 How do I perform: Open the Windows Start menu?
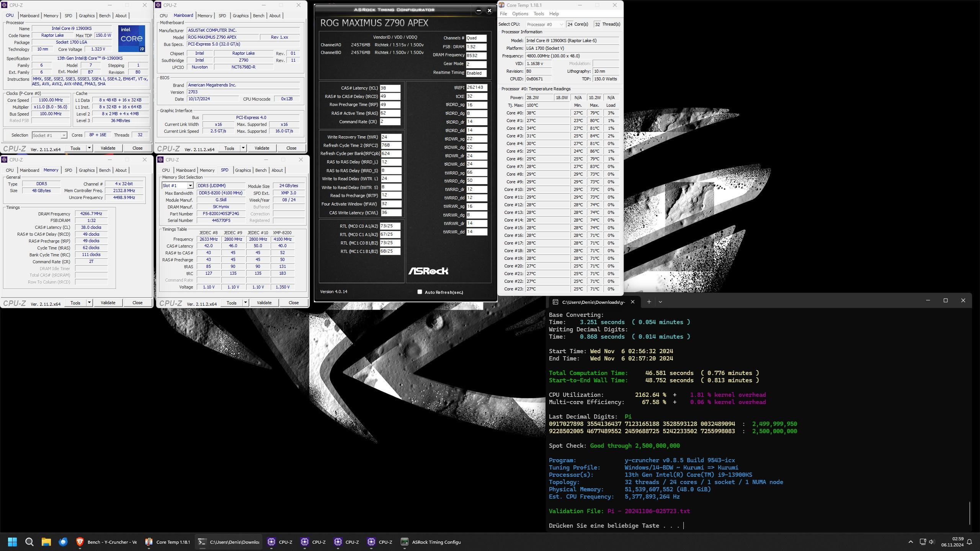coord(12,542)
